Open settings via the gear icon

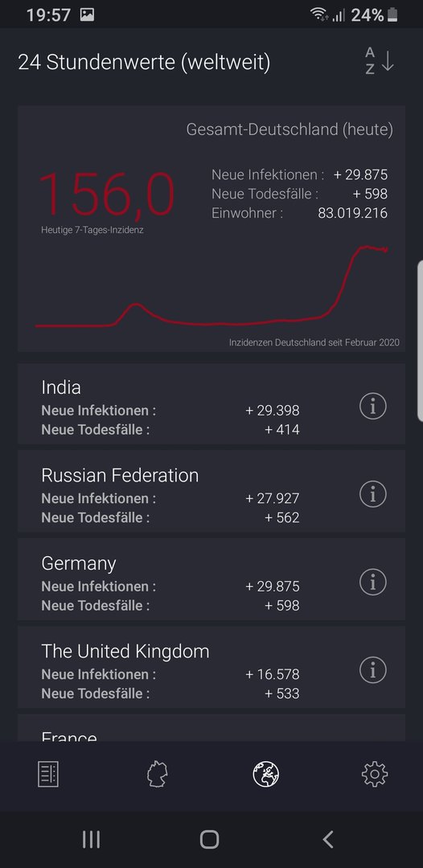point(375,774)
